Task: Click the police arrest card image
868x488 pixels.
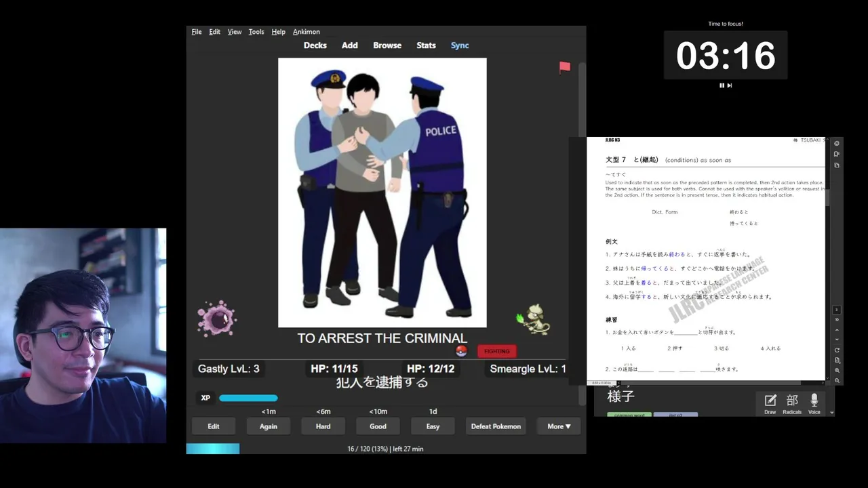Action: (382, 192)
